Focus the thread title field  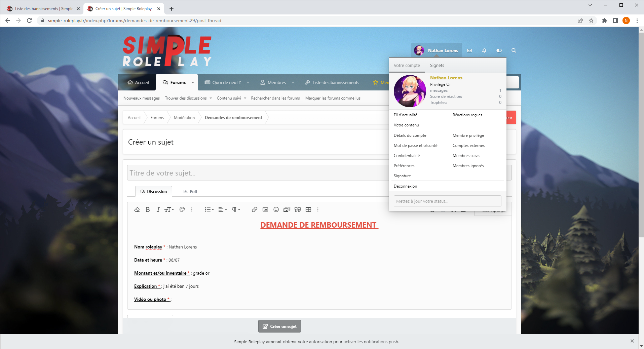coord(258,173)
